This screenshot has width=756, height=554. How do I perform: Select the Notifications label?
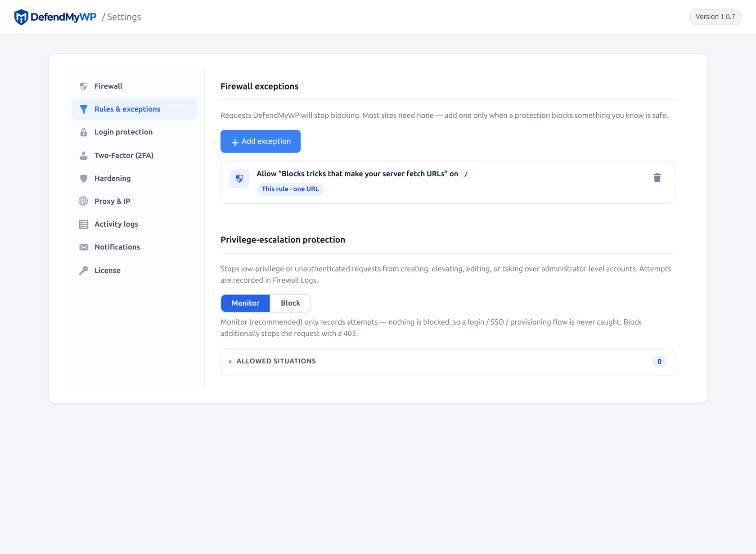117,247
